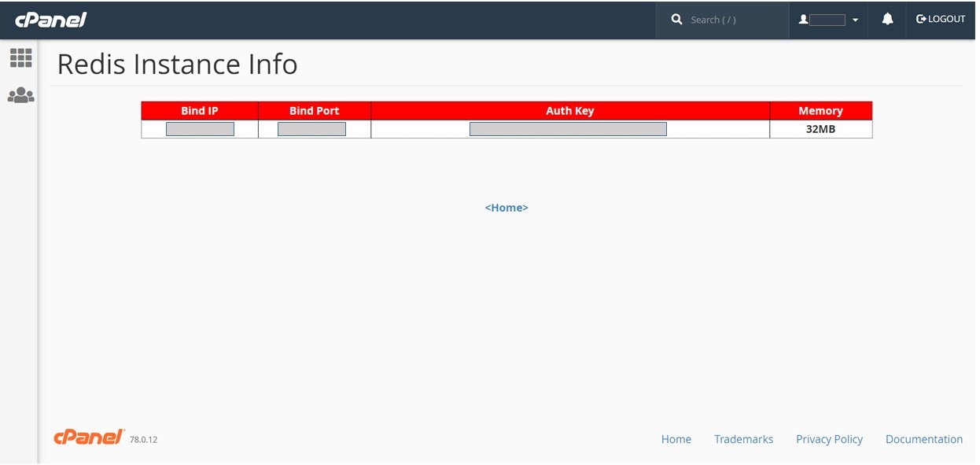Click the search magnifier icon
980x465 pixels.
coord(676,20)
